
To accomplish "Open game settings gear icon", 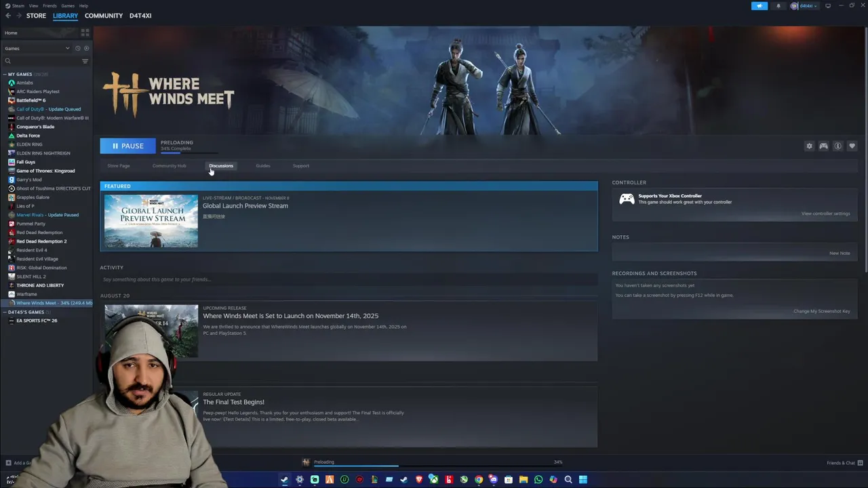I will pyautogui.click(x=809, y=146).
